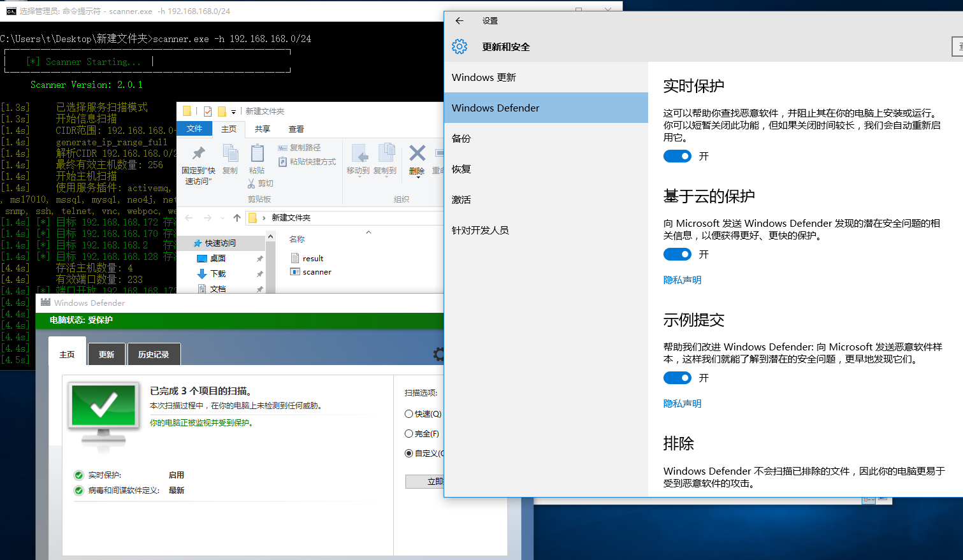Click the Explorer forward navigation arrow
963x560 pixels.
tap(208, 218)
